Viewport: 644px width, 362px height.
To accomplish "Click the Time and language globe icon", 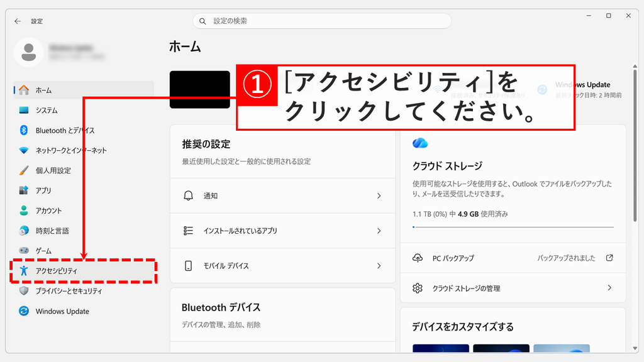I will pos(24,231).
